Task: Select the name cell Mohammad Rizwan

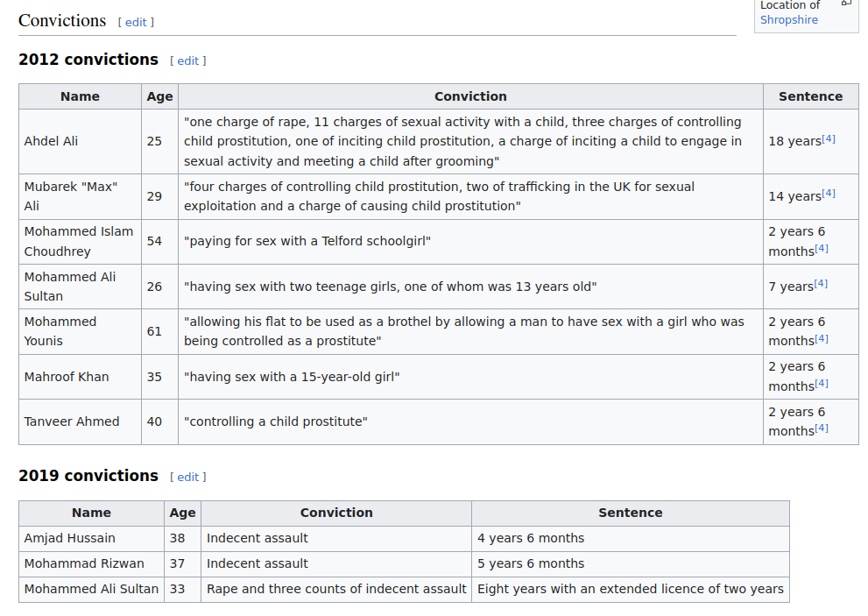Action: click(x=91, y=564)
